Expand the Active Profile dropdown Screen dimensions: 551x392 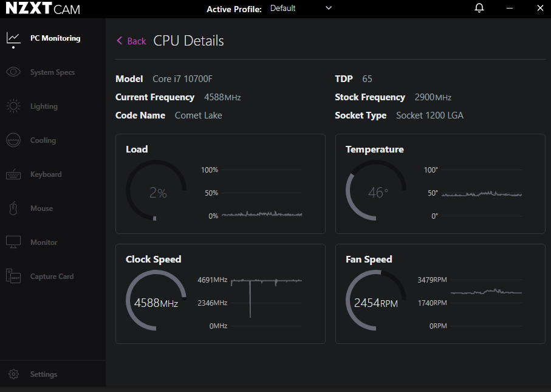(301, 9)
